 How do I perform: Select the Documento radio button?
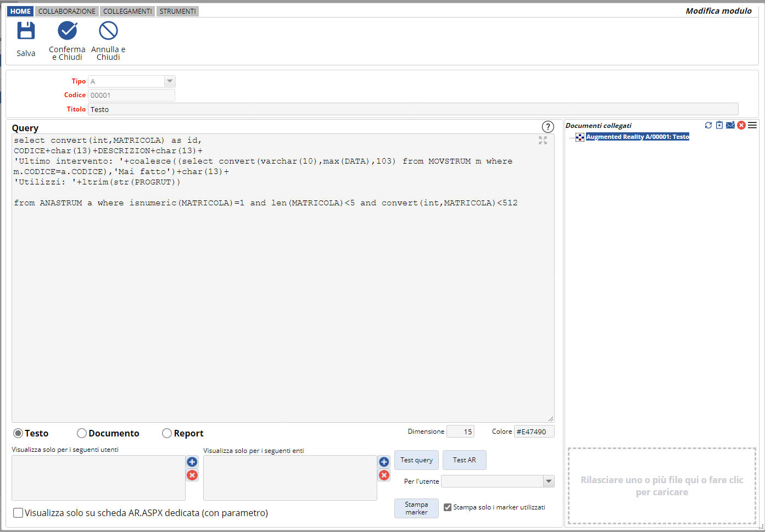coord(82,433)
